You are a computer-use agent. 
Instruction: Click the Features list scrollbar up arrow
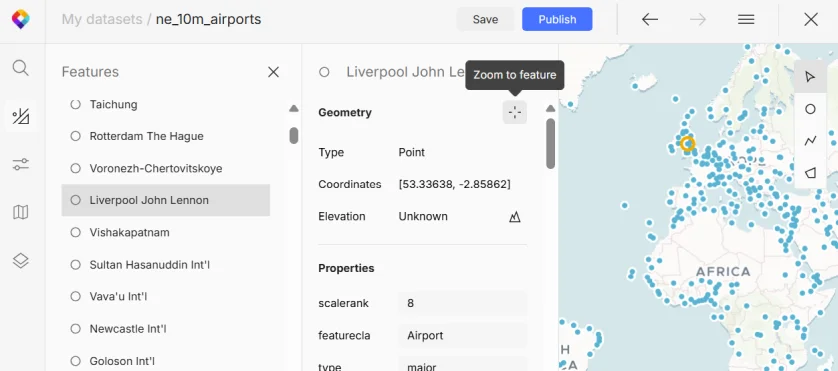click(x=293, y=108)
